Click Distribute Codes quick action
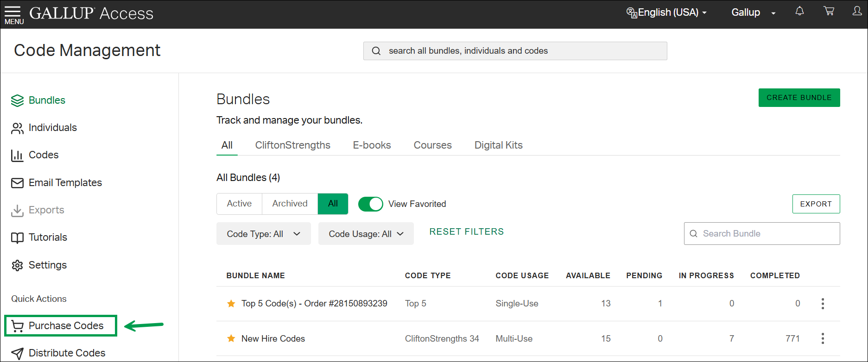Image resolution: width=868 pixels, height=362 pixels. click(67, 353)
